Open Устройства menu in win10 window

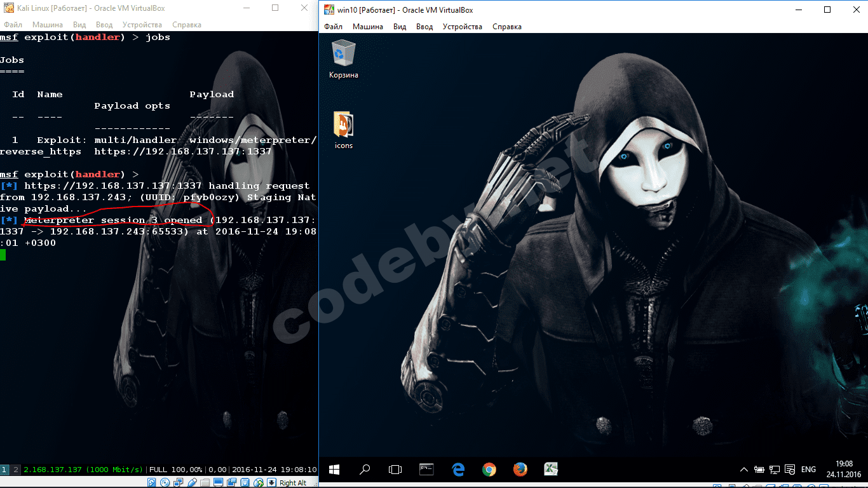pos(463,27)
